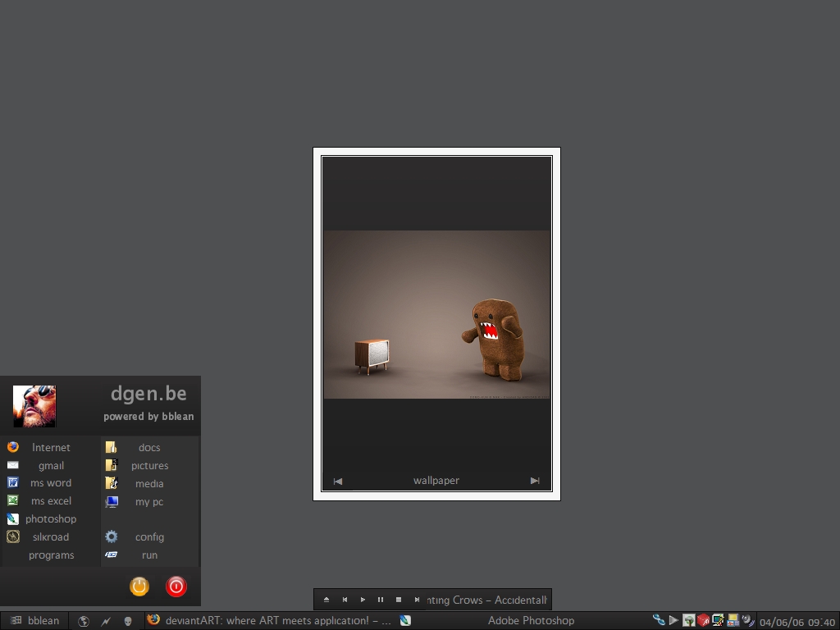
Task: Switch to the deviantART Firefox task
Action: tap(271, 620)
